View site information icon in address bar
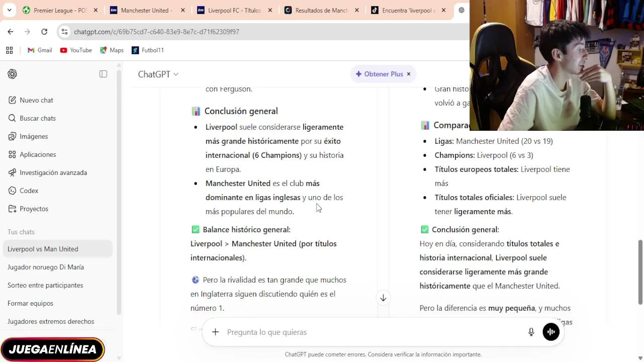 point(64,32)
